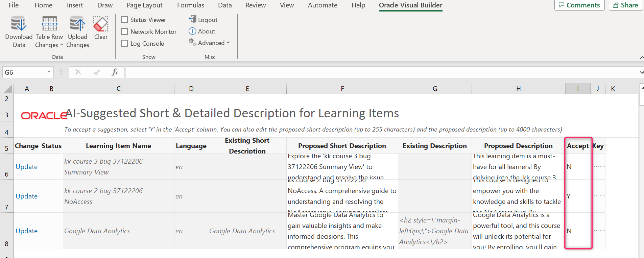This screenshot has height=258, width=644.
Task: Click the Select All corner triangle
Action: (x=8, y=89)
